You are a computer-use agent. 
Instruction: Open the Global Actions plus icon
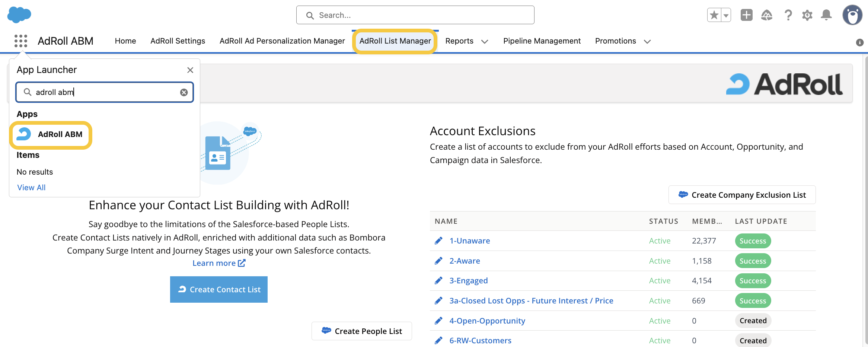pyautogui.click(x=746, y=15)
